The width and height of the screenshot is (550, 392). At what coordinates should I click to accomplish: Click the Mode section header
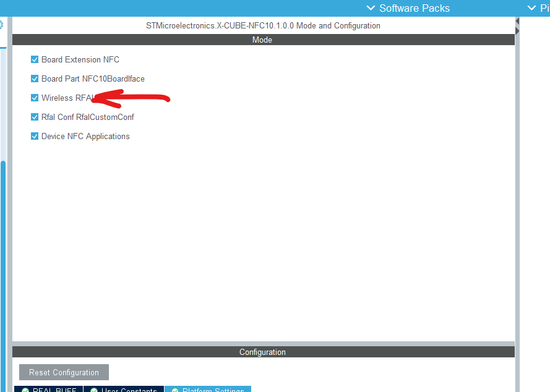point(264,40)
